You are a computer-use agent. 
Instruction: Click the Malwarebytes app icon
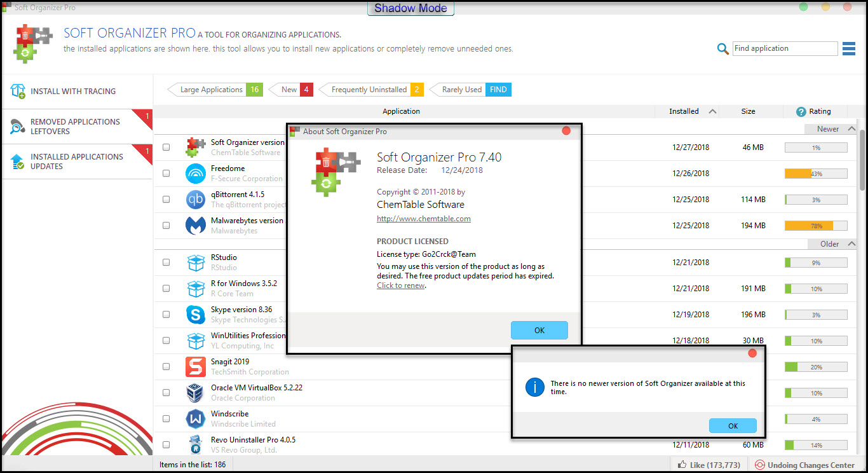pos(196,225)
